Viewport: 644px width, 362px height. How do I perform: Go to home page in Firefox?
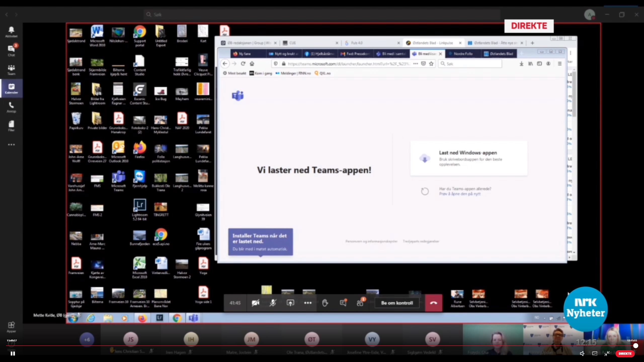(252, 64)
